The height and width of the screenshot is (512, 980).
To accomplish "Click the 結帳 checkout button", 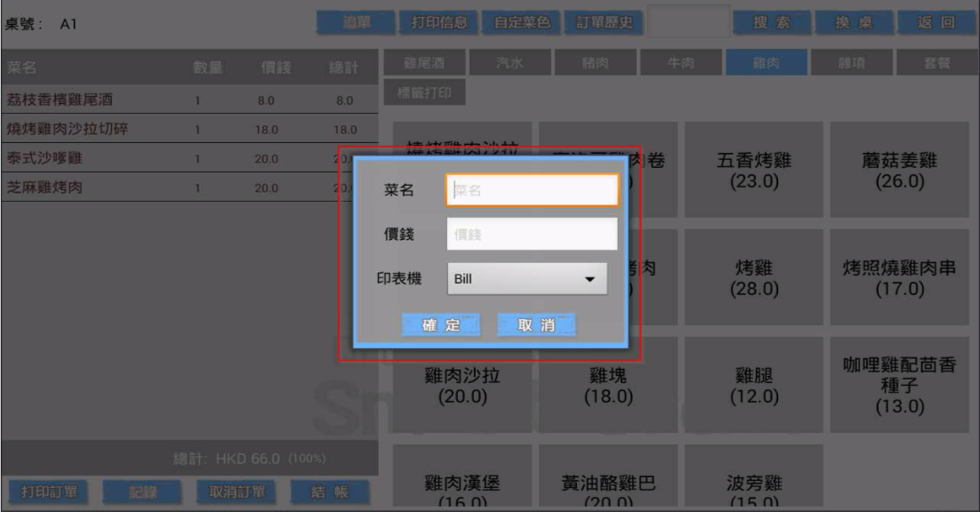I will 330,492.
